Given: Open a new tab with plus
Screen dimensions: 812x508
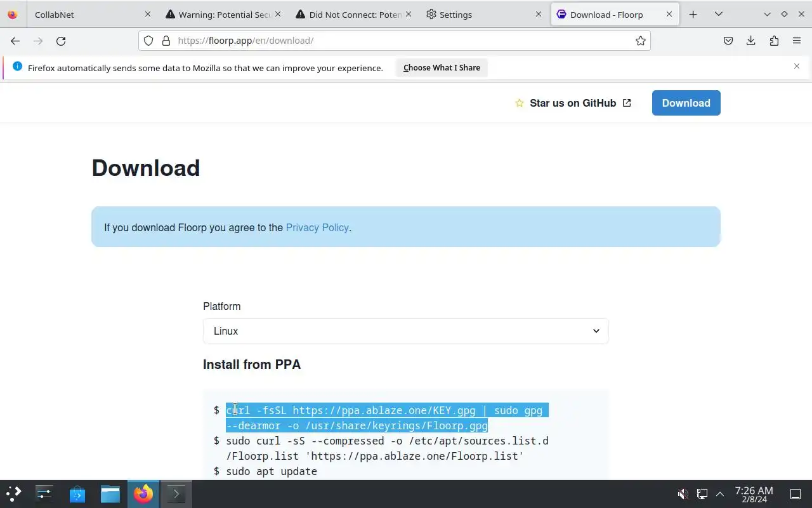Looking at the screenshot, I should [693, 14].
